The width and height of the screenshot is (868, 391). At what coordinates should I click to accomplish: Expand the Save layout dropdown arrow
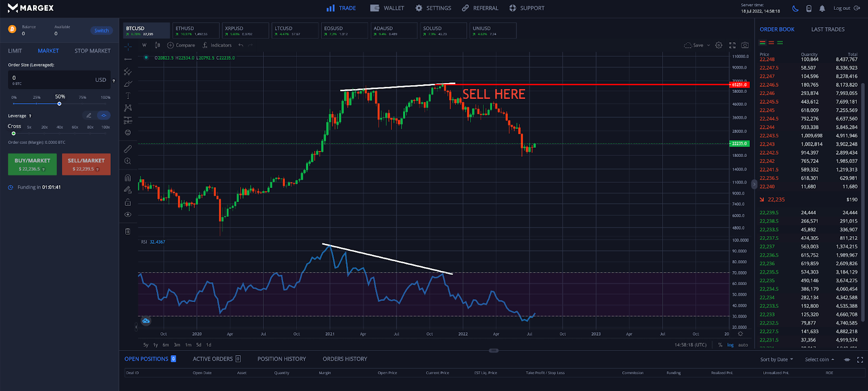709,46
